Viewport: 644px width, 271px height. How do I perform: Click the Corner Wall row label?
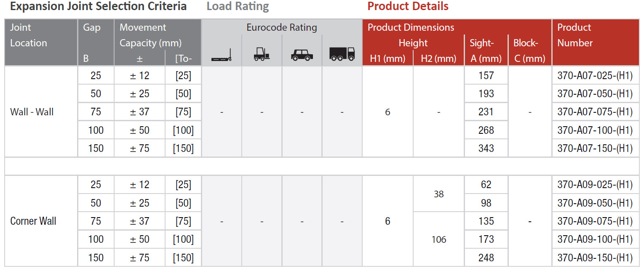pos(33,221)
